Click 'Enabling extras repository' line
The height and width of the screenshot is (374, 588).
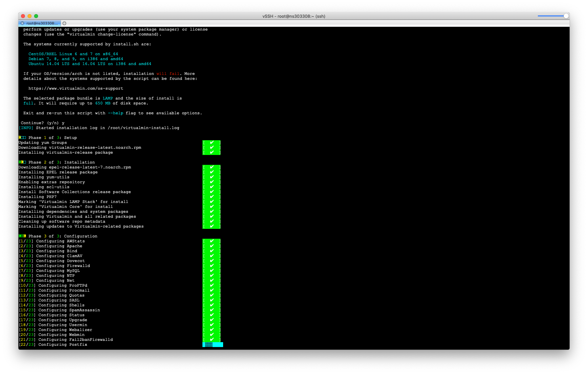tap(52, 182)
